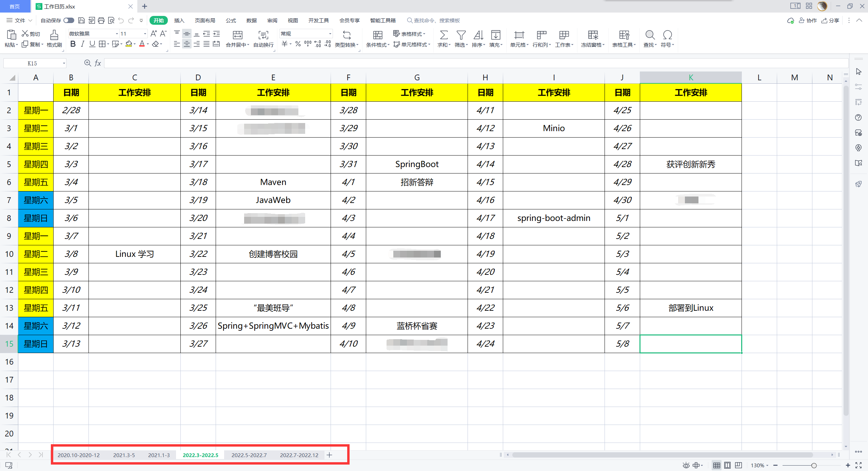Click the font color red A swatch
Image resolution: width=868 pixels, height=471 pixels.
142,44
